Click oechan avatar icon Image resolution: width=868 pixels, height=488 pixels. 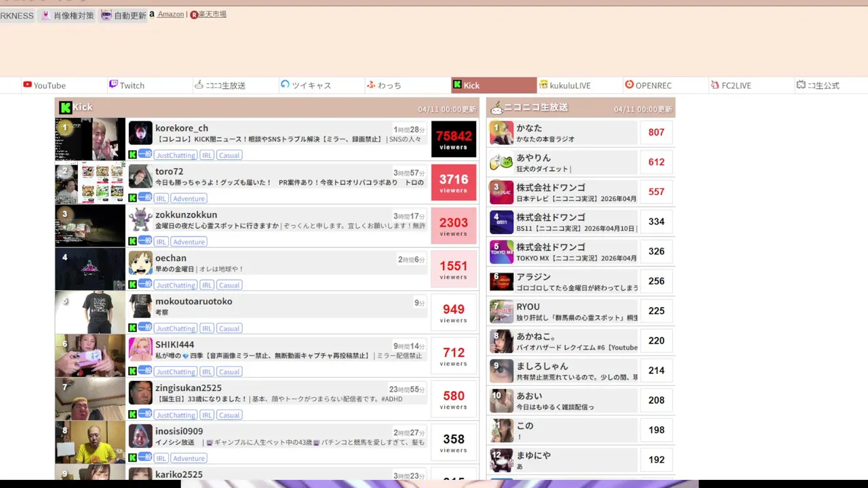point(140,263)
